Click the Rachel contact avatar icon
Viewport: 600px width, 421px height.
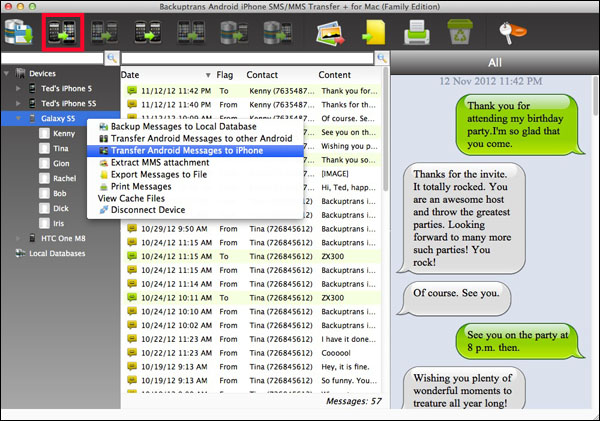[44, 178]
